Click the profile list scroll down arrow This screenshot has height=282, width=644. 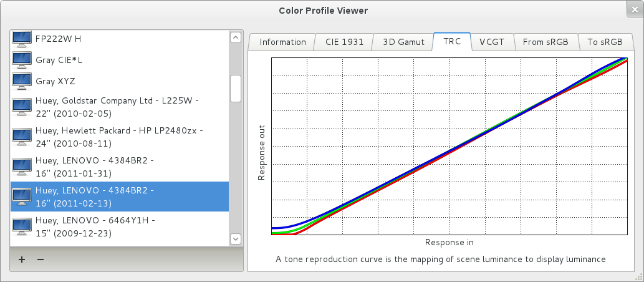(x=236, y=238)
